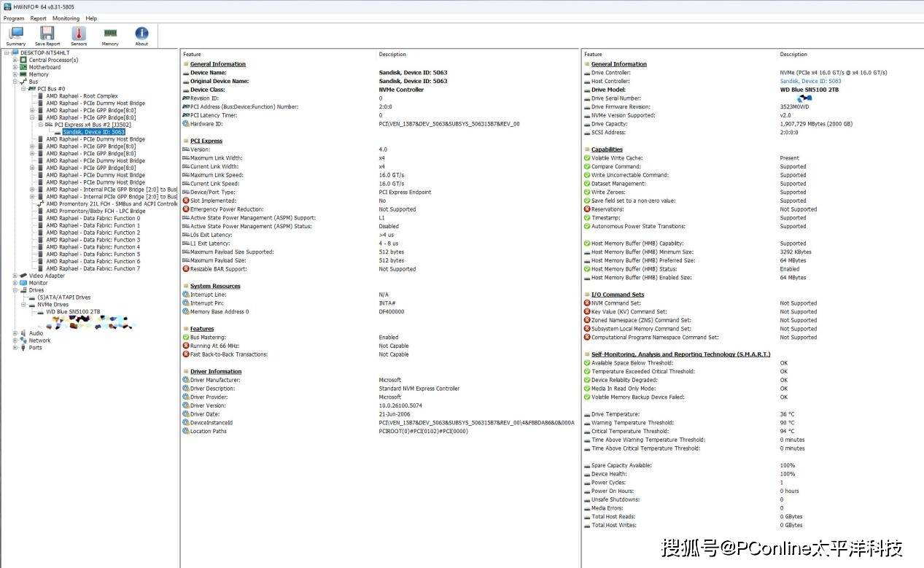Click the Motherboard icon in the tree
The height and width of the screenshot is (568, 924).
coord(23,67)
